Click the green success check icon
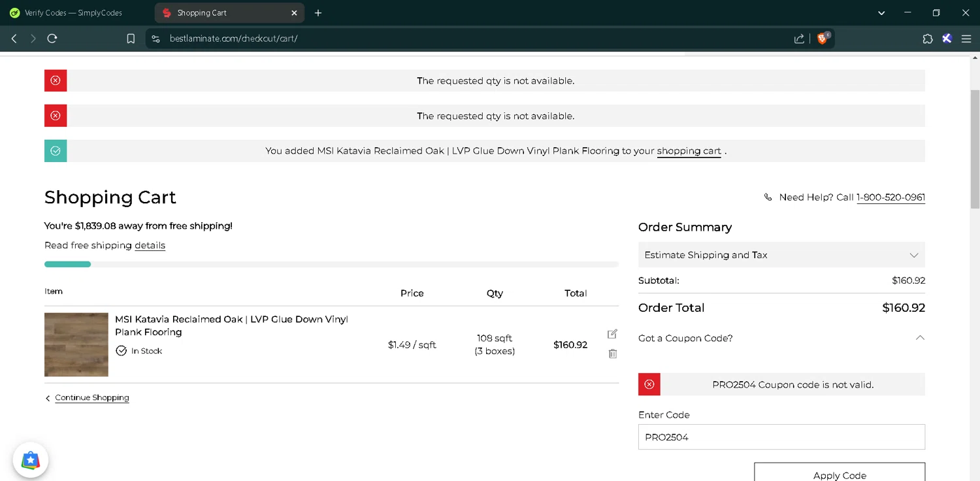980x481 pixels. pos(56,151)
